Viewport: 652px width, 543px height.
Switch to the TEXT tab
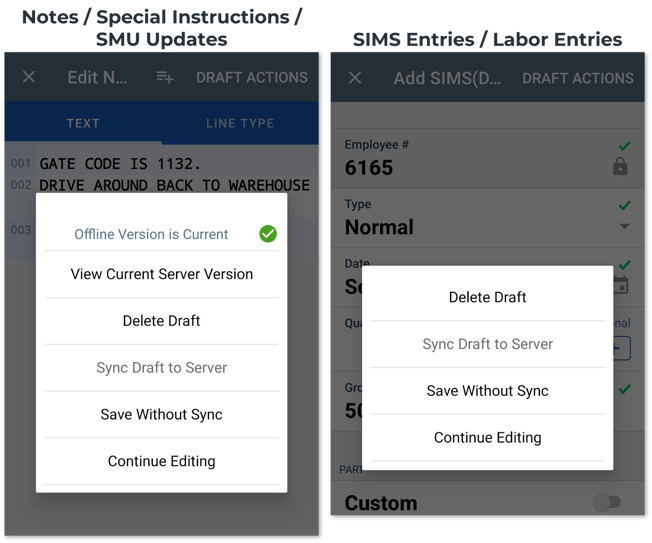click(x=83, y=123)
